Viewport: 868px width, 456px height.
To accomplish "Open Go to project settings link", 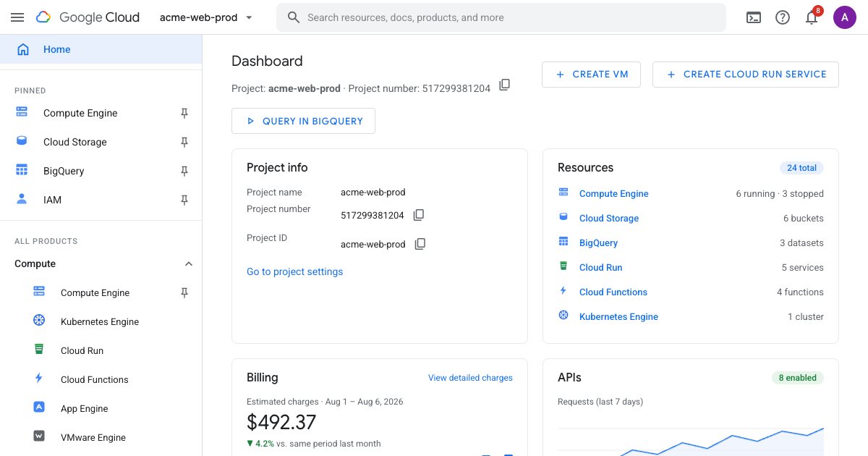I will click(x=295, y=271).
